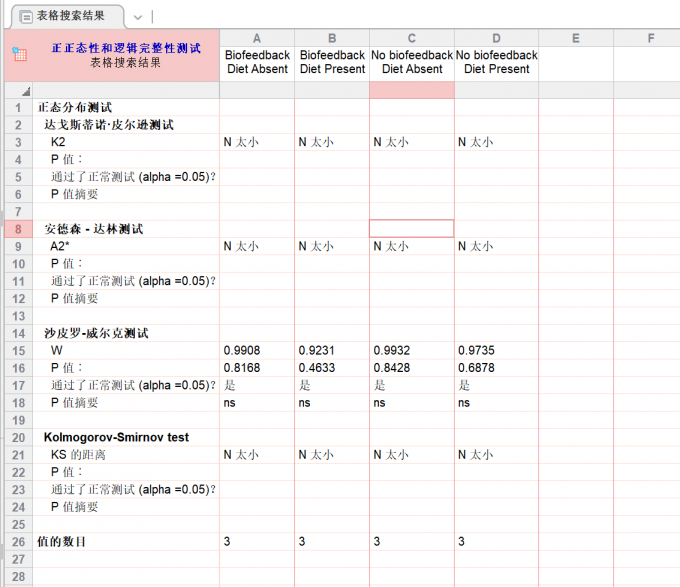Image resolution: width=680 pixels, height=587 pixels.
Task: Click the sheet icon on the 表格搜索结果 tab
Action: click(x=25, y=16)
